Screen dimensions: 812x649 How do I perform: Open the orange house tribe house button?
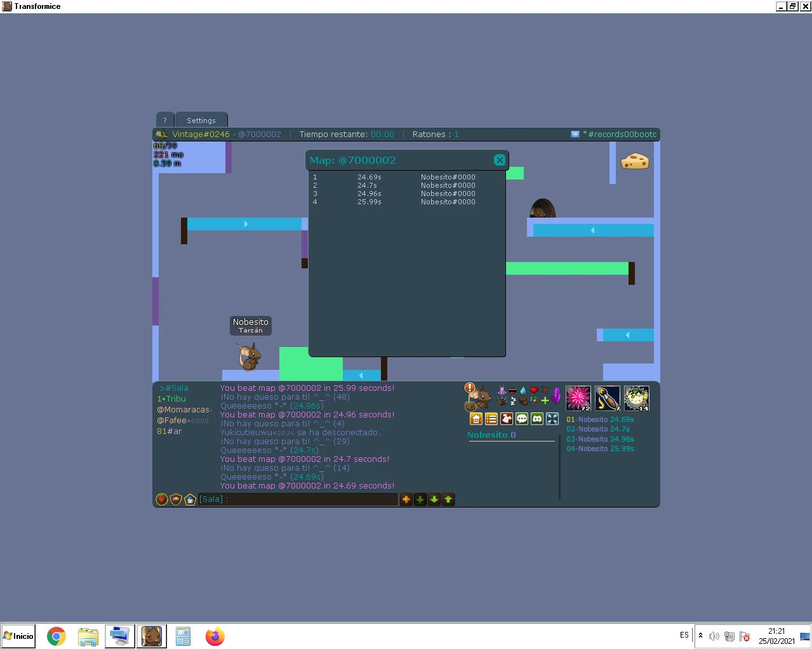476,419
